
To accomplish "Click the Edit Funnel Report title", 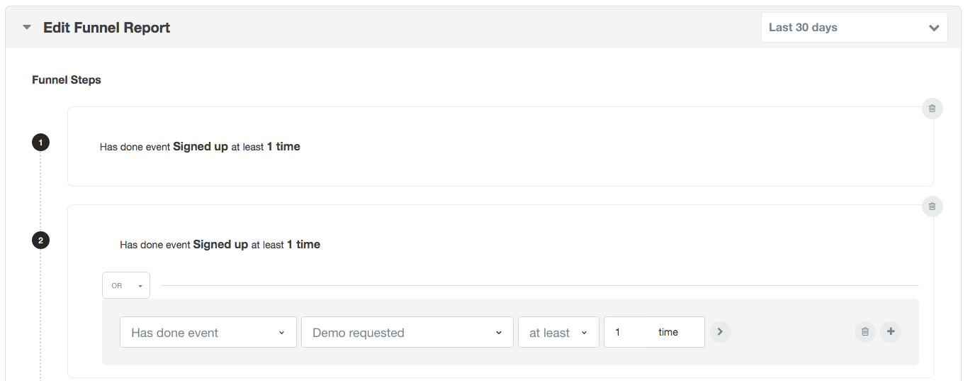I will 106,28.
